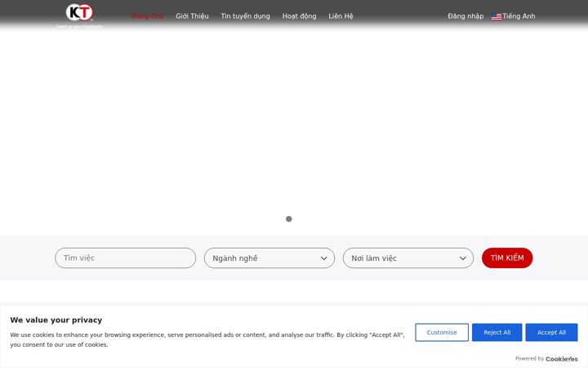Screen dimensions: 588x368
Task: Click the KT company logo
Action: point(79,16)
